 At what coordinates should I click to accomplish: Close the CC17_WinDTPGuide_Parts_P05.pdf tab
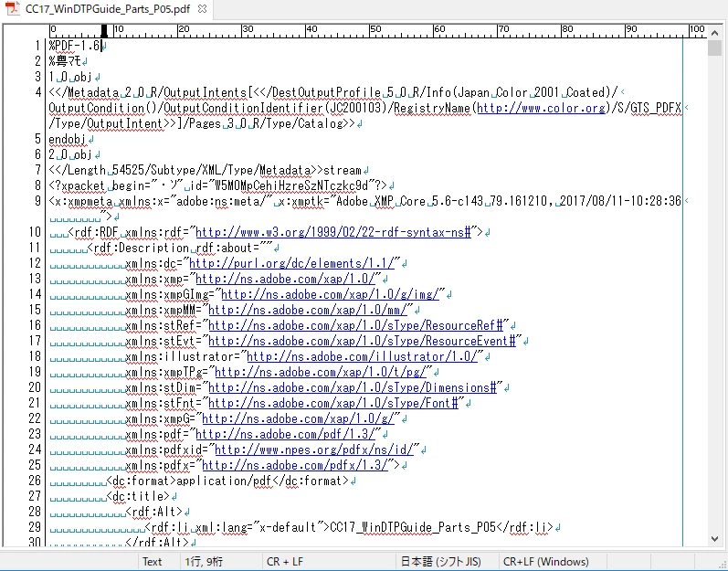[x=202, y=9]
